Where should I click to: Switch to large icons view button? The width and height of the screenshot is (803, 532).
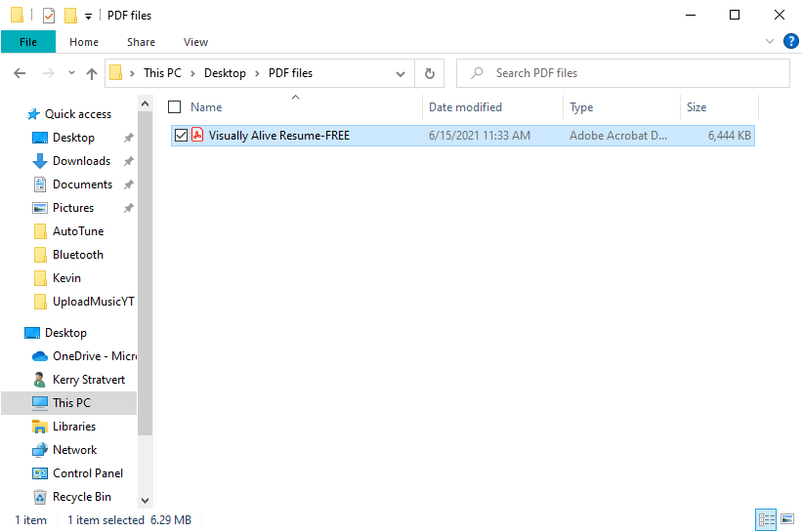pos(785,519)
